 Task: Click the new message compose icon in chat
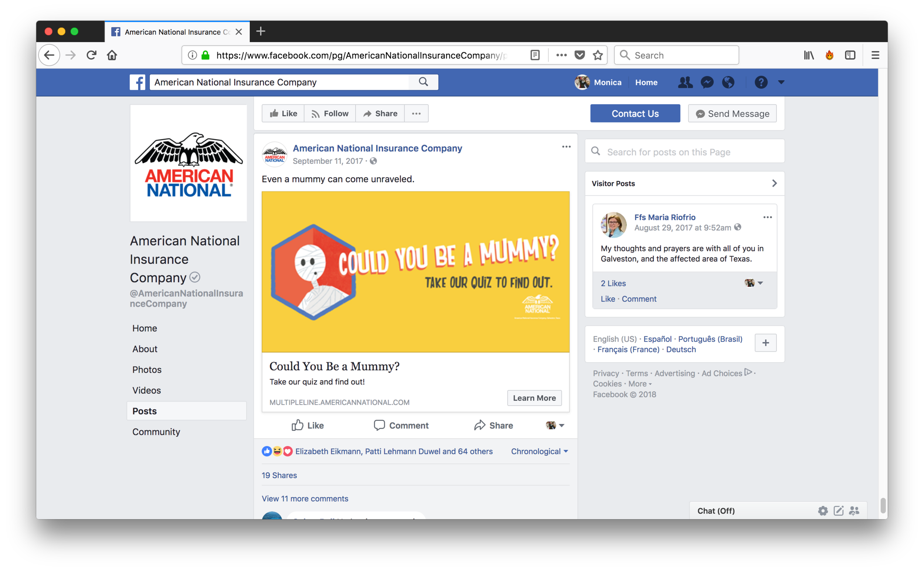tap(838, 511)
